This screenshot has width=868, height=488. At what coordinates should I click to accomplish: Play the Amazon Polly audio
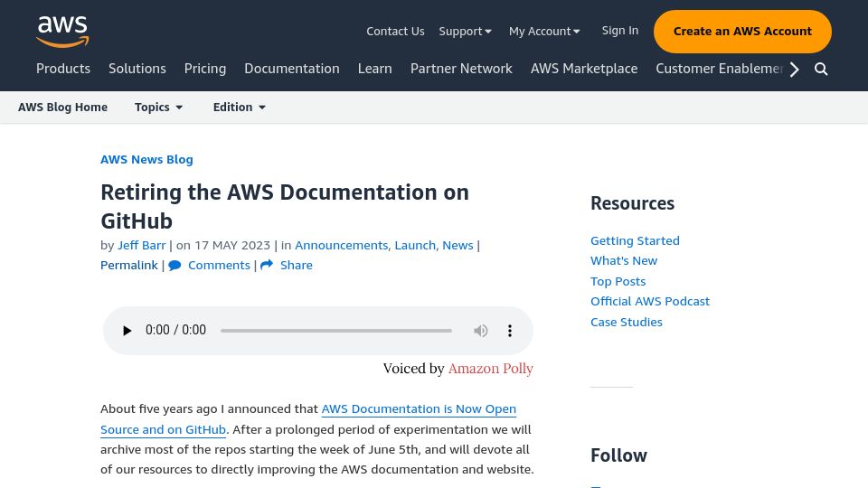[x=127, y=331]
